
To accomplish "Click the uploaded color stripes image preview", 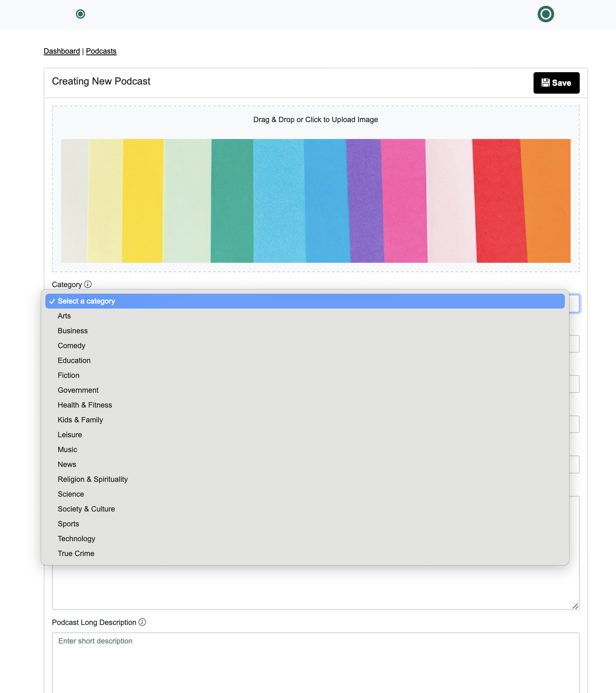I will (x=316, y=201).
